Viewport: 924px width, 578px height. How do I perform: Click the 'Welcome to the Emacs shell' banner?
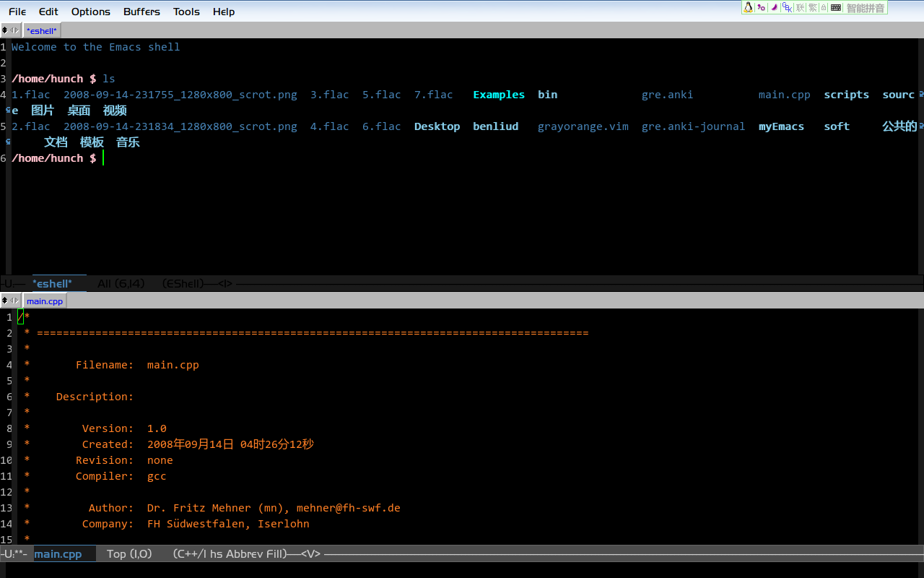coord(95,47)
